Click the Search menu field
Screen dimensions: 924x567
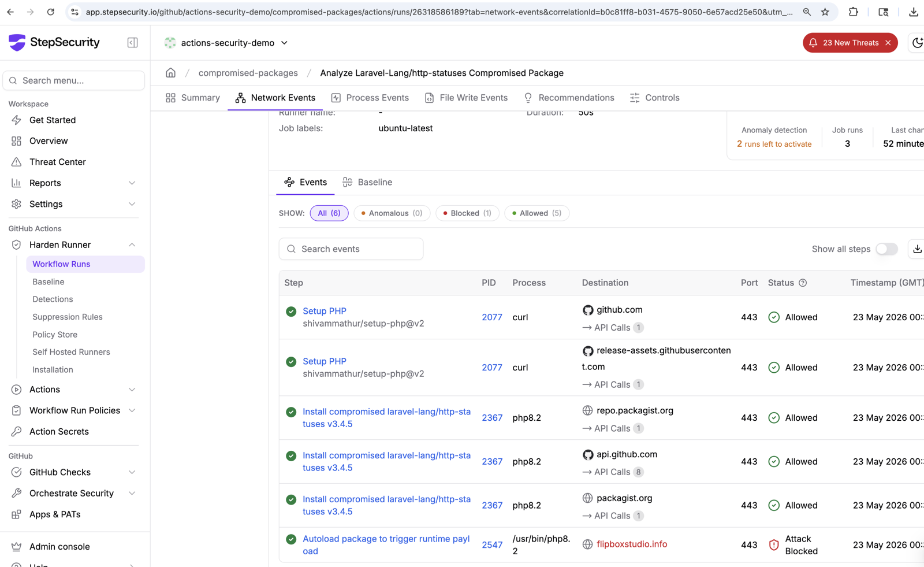[x=74, y=80]
